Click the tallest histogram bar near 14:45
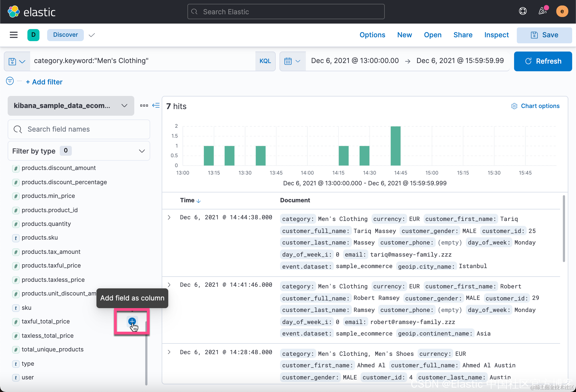Viewport: 576px width, 392px height. coord(395,146)
